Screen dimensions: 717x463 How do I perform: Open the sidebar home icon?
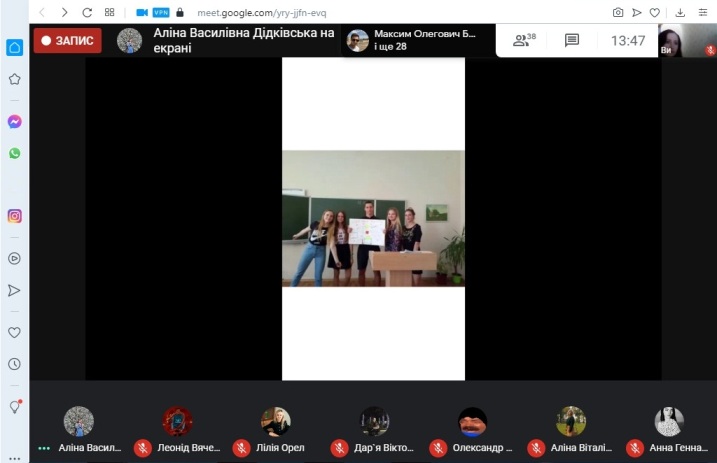pos(15,47)
